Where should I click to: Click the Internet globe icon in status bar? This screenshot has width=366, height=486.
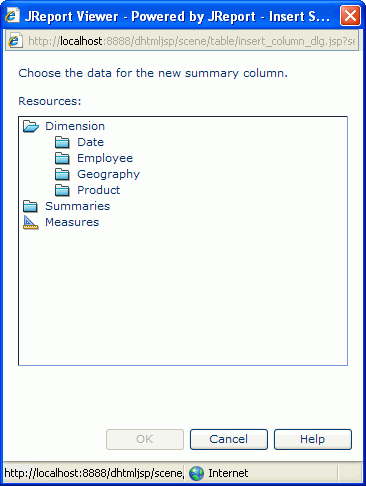click(x=196, y=473)
